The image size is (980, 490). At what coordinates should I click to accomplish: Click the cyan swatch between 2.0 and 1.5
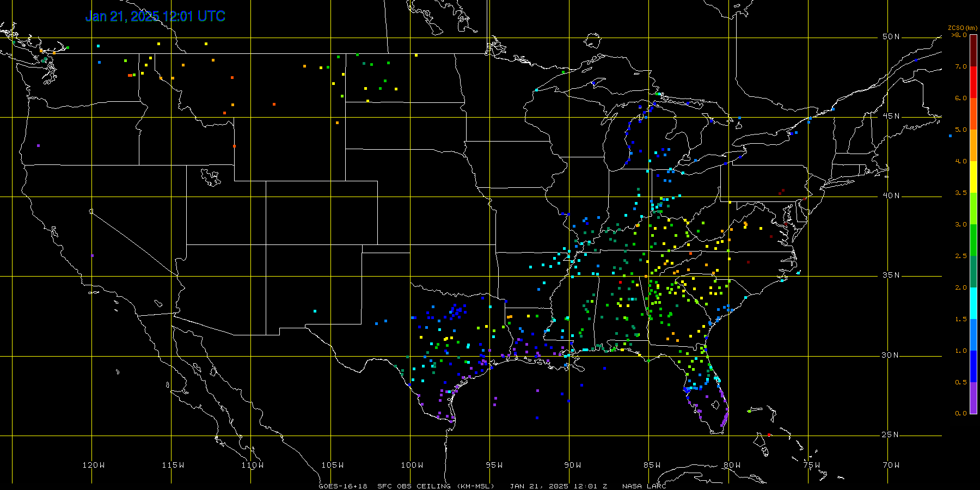tap(973, 303)
